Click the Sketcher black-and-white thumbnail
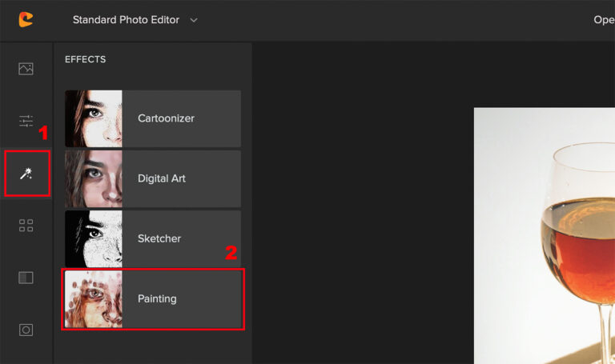The height and width of the screenshot is (364, 615). (94, 239)
